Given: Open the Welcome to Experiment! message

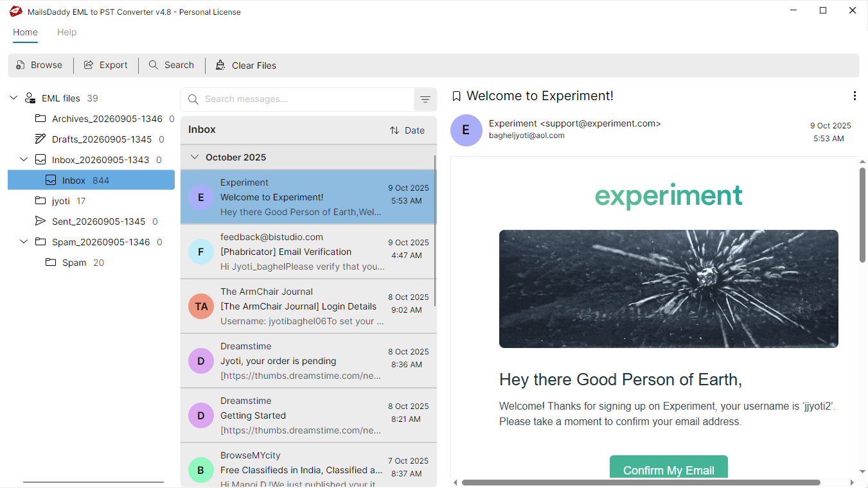Looking at the screenshot, I should click(308, 197).
